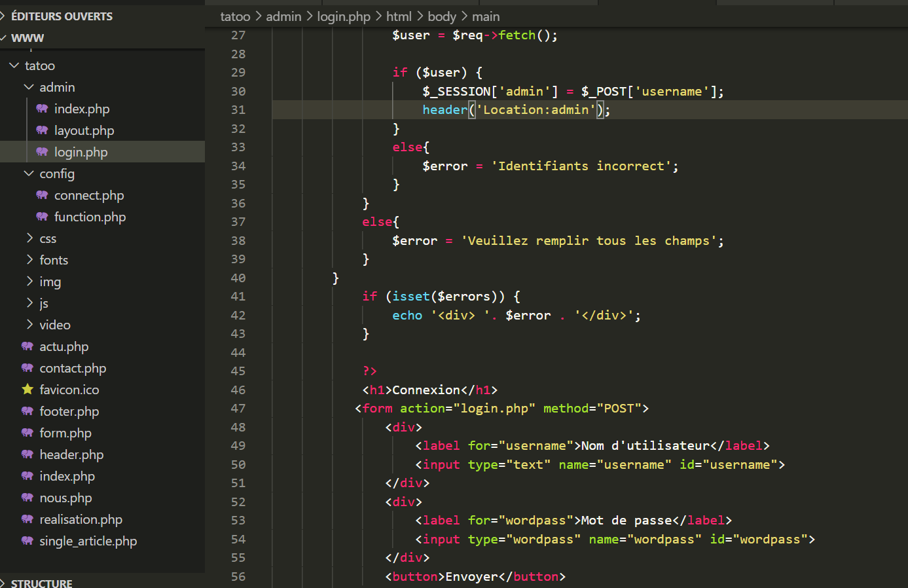Collapse the admin folder chevron
908x588 pixels.
[x=29, y=87]
